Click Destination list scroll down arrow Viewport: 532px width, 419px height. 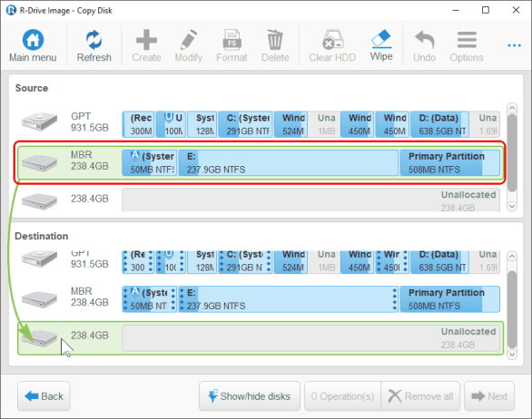[x=512, y=355]
